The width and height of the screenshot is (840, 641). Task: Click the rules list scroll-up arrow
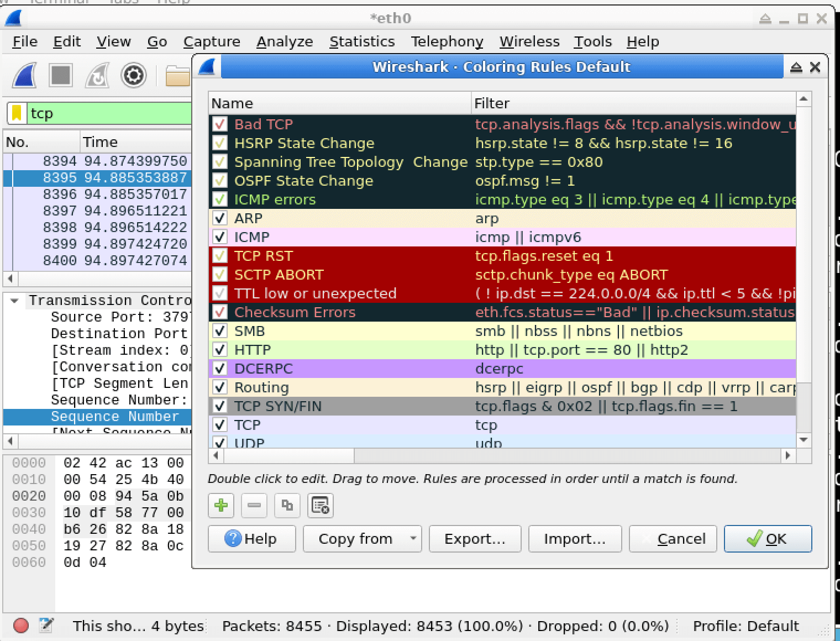[x=804, y=99]
